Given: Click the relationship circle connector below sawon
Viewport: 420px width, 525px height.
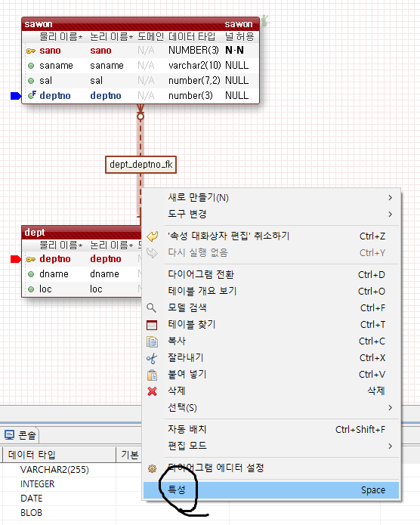Looking at the screenshot, I should click(141, 116).
